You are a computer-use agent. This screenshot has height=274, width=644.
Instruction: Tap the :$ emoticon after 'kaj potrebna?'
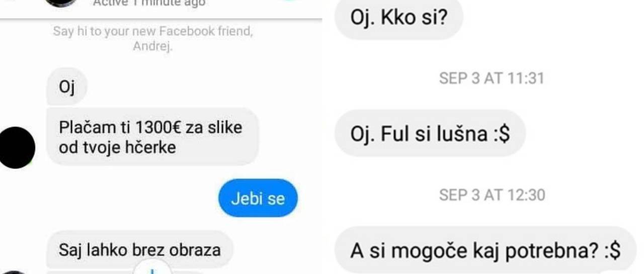[611, 251]
